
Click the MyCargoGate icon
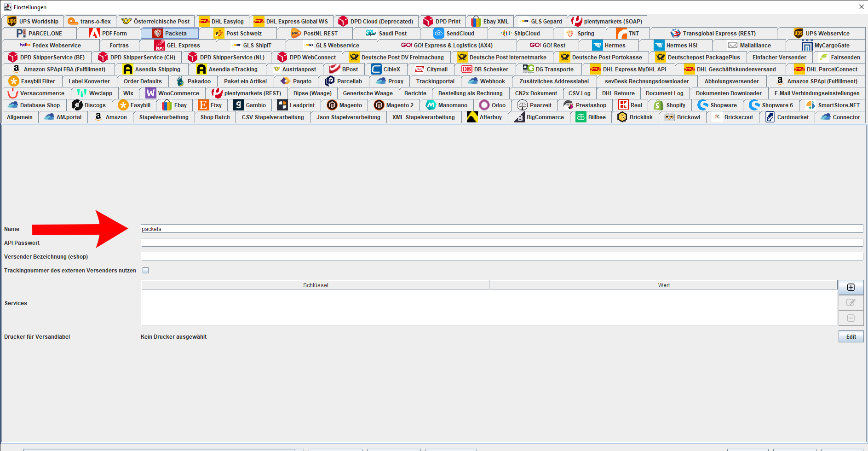(x=807, y=45)
